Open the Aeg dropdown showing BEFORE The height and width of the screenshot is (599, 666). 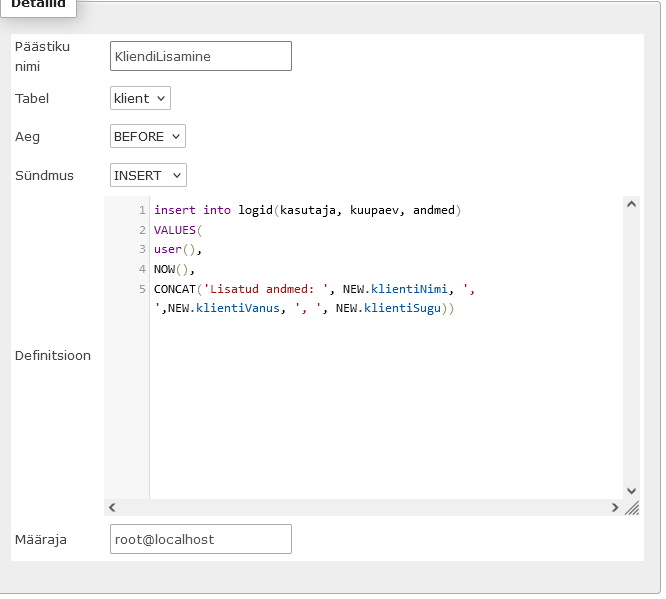pyautogui.click(x=148, y=136)
